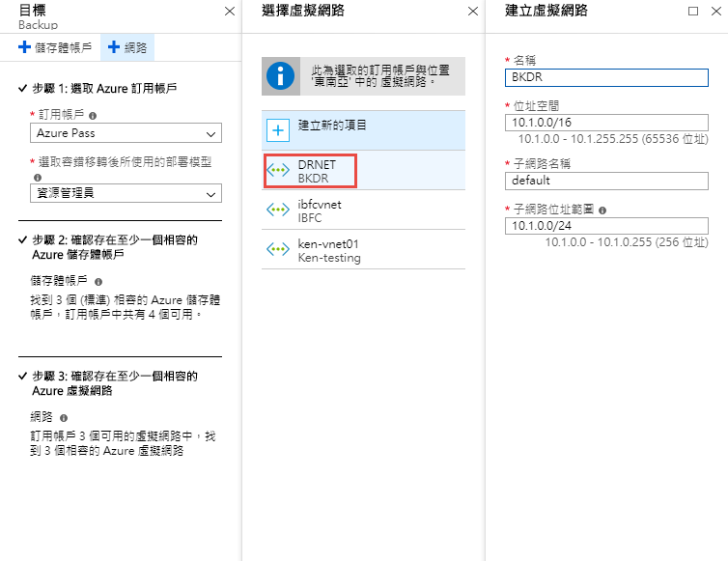728x561 pixels.
Task: Open the 訂用帳戶 Azure Pass dropdown
Action: (126, 133)
